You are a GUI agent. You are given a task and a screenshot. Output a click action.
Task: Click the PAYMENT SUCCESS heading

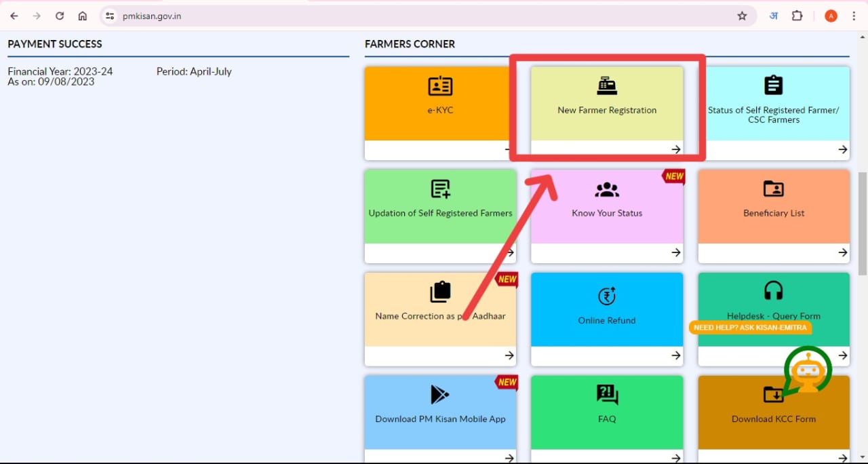pyautogui.click(x=55, y=43)
